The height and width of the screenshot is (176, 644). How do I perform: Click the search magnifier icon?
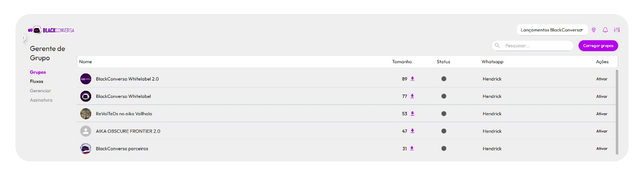click(x=497, y=46)
